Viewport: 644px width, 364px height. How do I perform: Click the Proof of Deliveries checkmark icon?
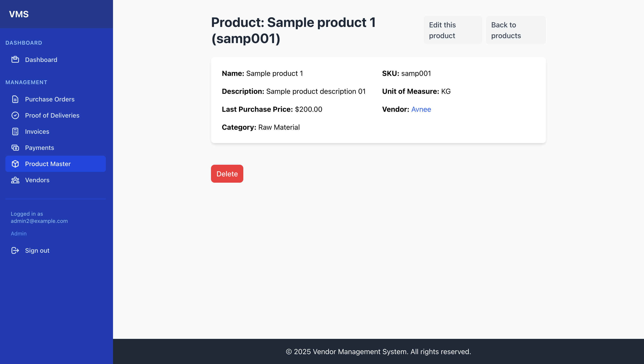click(x=15, y=115)
